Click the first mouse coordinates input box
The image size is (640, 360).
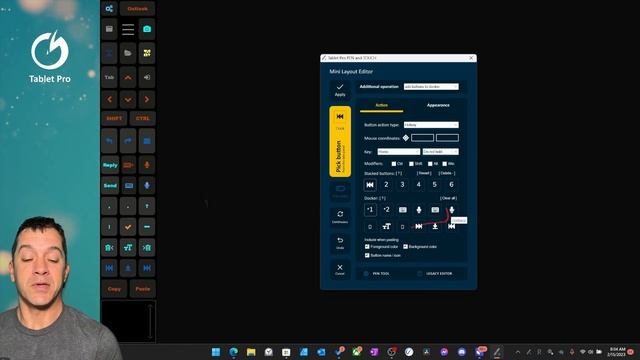[422, 138]
